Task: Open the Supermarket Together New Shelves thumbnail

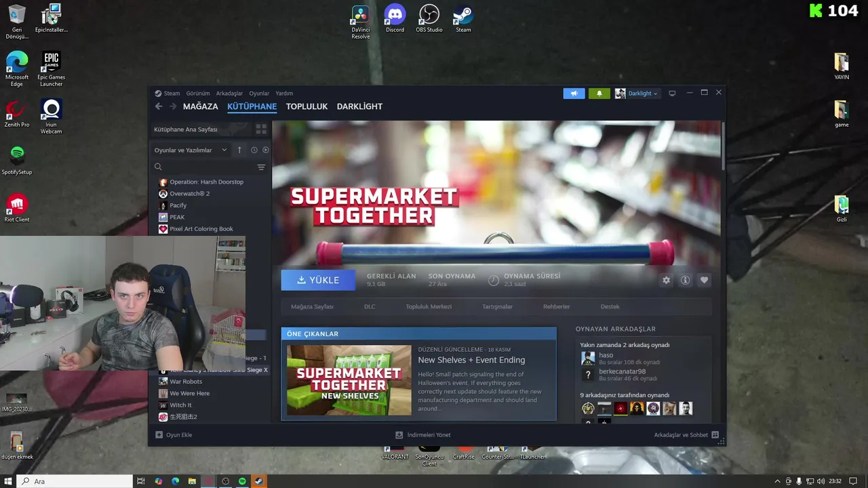Action: [349, 380]
